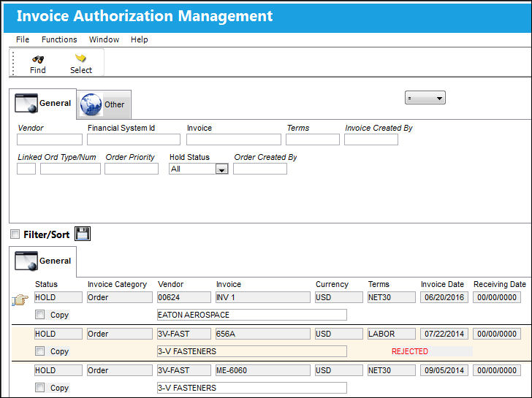This screenshot has height=398, width=532.
Task: Click Order category in INV 1 row
Action: (120, 297)
